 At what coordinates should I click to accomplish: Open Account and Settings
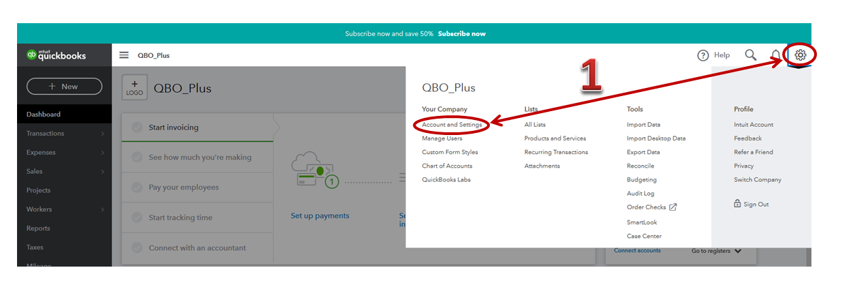click(x=452, y=125)
